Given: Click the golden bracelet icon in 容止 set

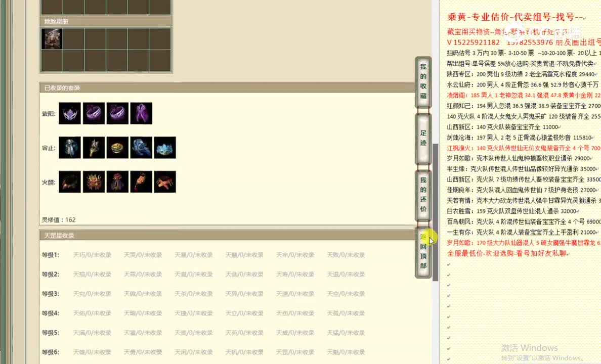Looking at the screenshot, I should click(x=117, y=148).
